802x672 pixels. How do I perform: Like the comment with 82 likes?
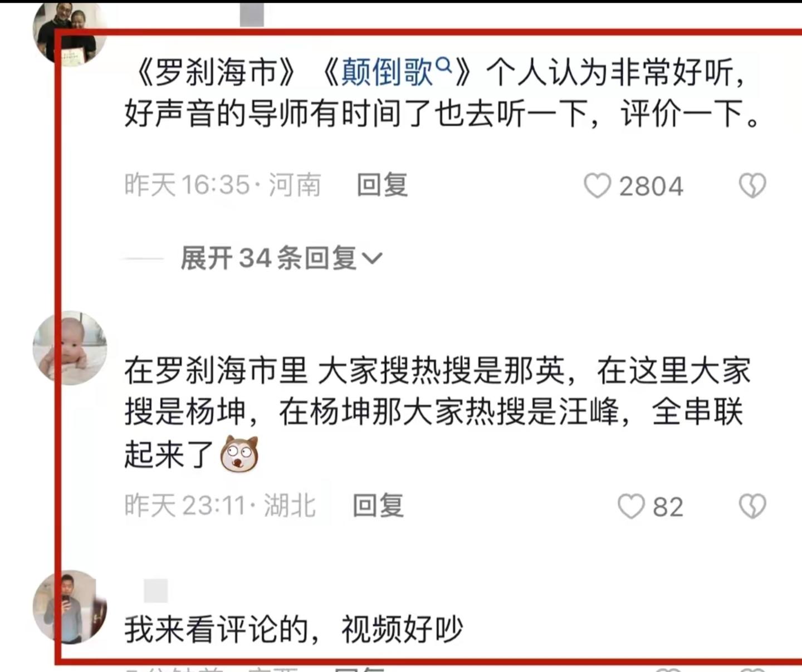coord(631,507)
